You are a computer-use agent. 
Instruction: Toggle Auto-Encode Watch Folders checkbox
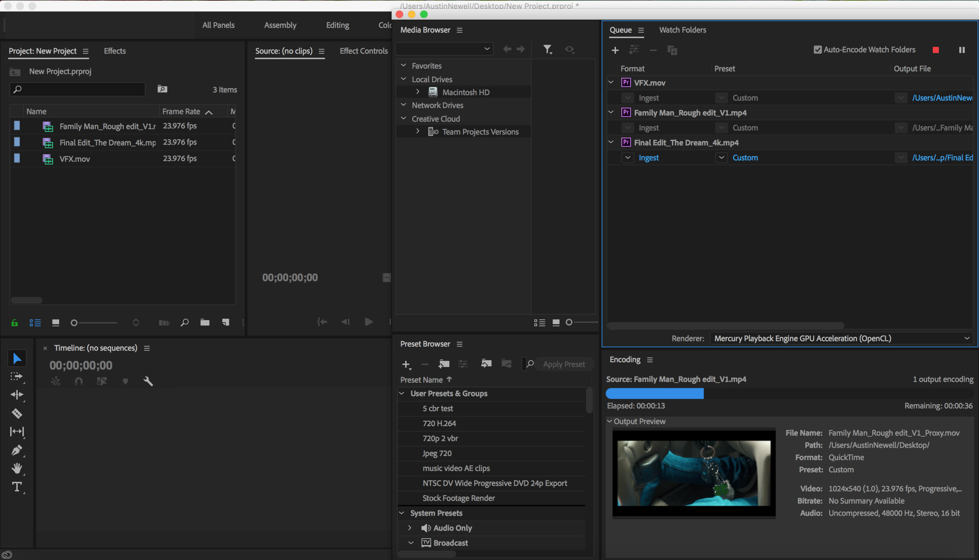[818, 50]
